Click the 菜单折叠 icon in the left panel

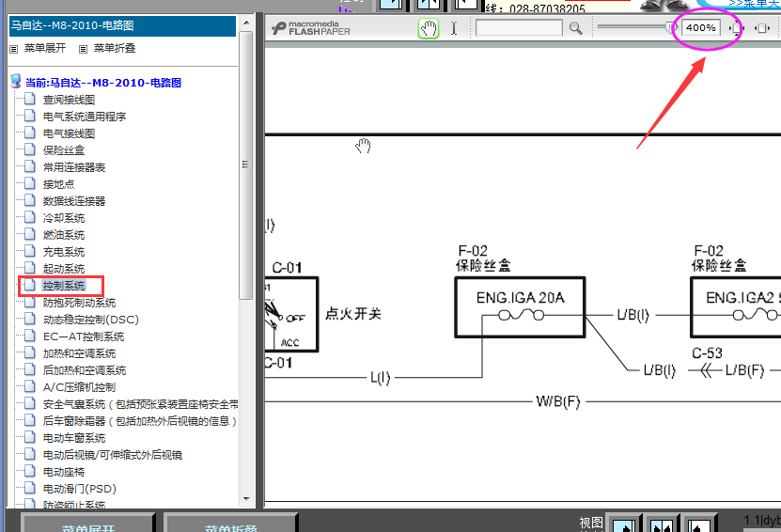pyautogui.click(x=84, y=49)
